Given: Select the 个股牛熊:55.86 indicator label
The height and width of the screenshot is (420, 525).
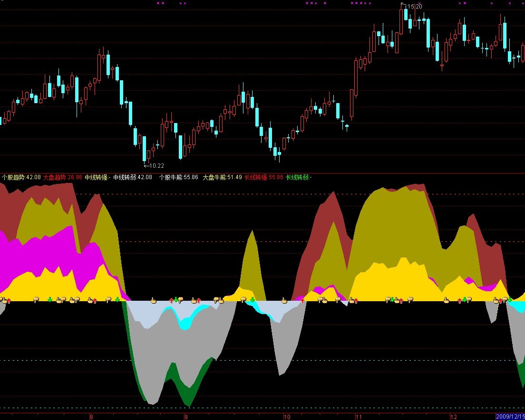Looking at the screenshot, I should (178, 177).
